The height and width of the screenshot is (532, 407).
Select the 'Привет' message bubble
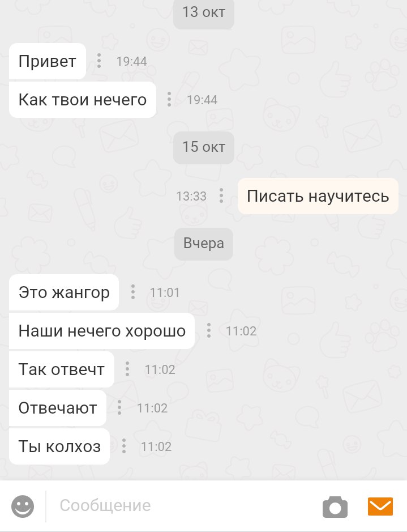(x=48, y=61)
